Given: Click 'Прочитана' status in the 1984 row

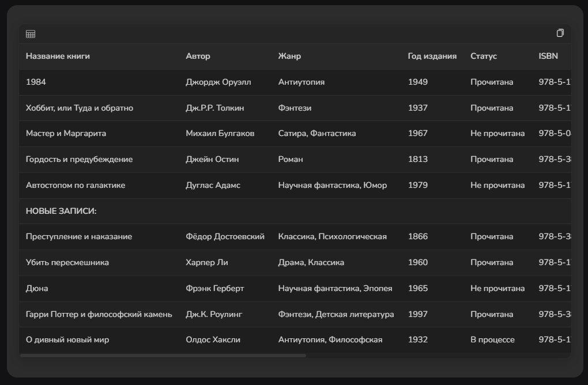Looking at the screenshot, I should [492, 82].
